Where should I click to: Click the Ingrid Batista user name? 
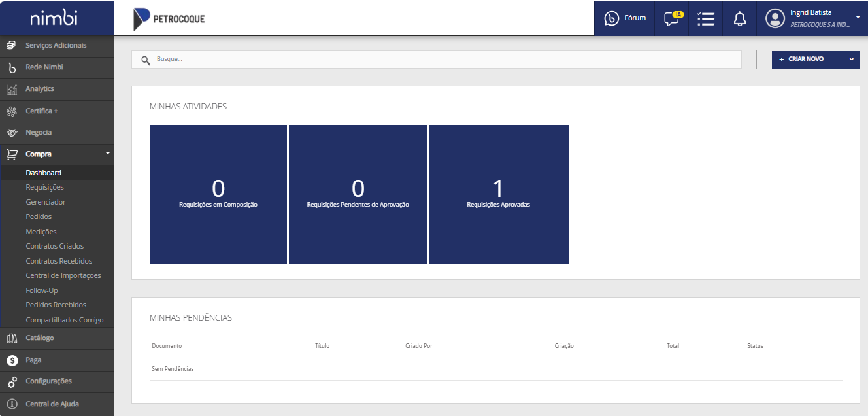coord(810,12)
